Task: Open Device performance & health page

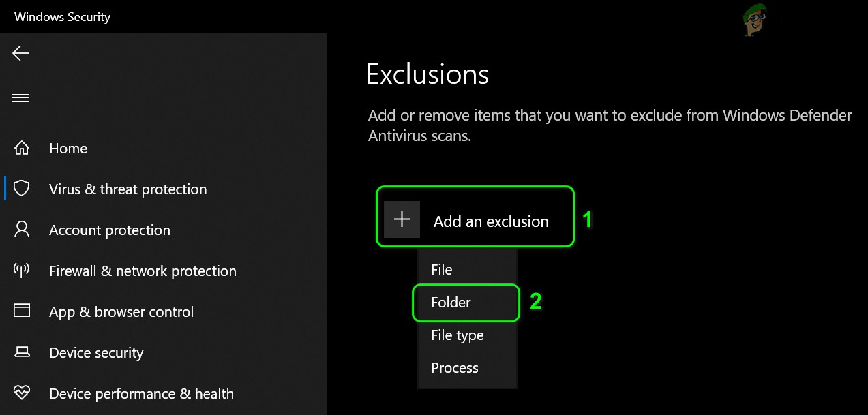Action: point(141,394)
